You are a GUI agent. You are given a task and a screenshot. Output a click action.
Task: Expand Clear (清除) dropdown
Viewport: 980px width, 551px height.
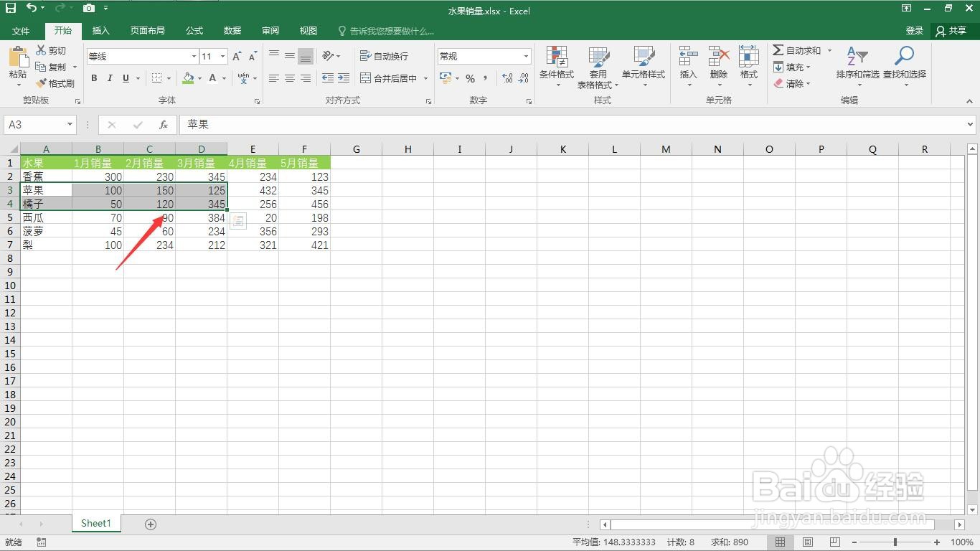click(x=808, y=84)
